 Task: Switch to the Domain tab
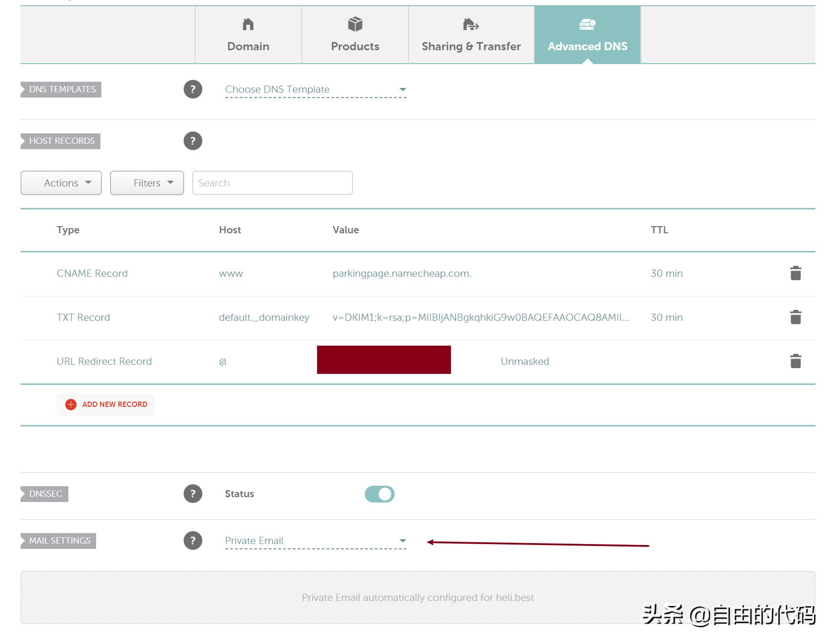click(248, 35)
